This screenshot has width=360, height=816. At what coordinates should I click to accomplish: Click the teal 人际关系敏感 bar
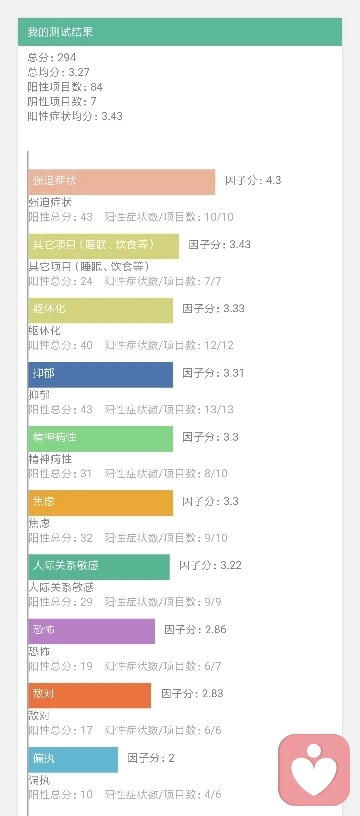(99, 567)
